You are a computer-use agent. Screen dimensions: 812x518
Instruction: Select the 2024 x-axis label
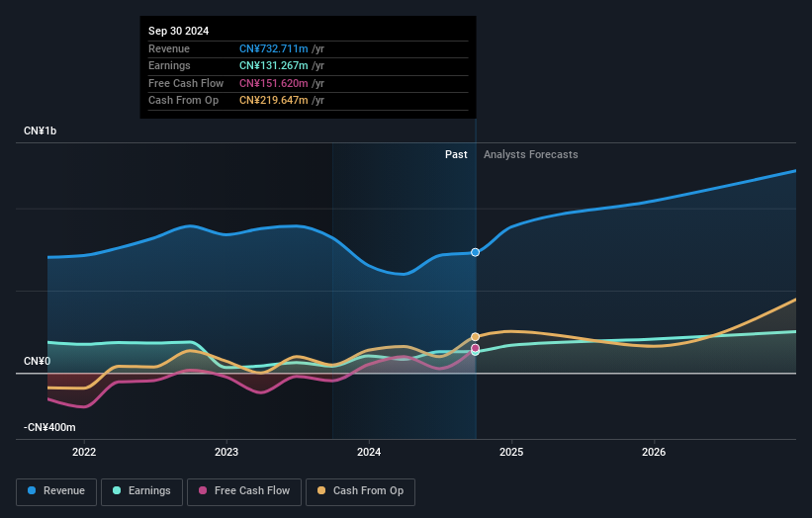[x=369, y=452]
